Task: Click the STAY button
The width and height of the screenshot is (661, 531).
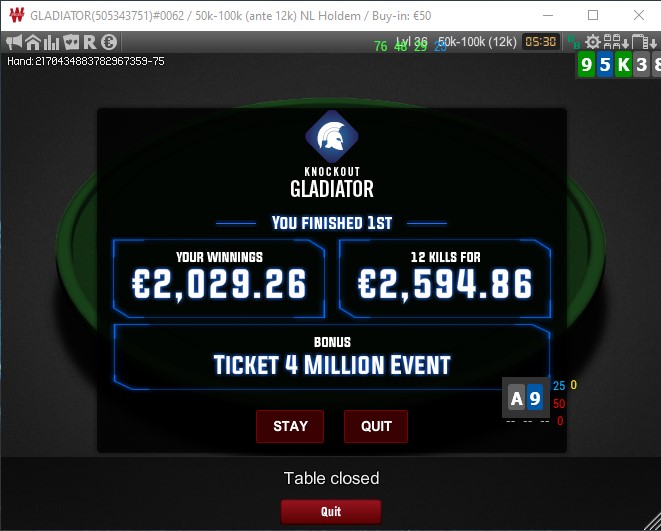Action: coord(290,426)
